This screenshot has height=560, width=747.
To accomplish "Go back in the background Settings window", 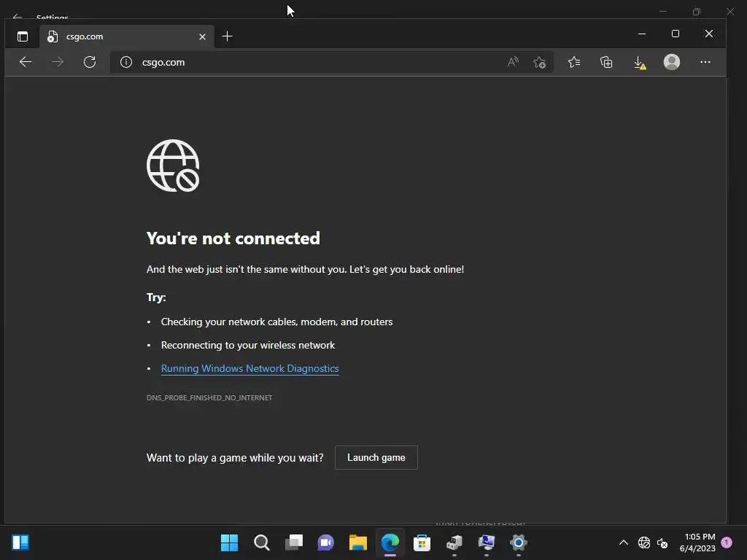I will [x=18, y=17].
